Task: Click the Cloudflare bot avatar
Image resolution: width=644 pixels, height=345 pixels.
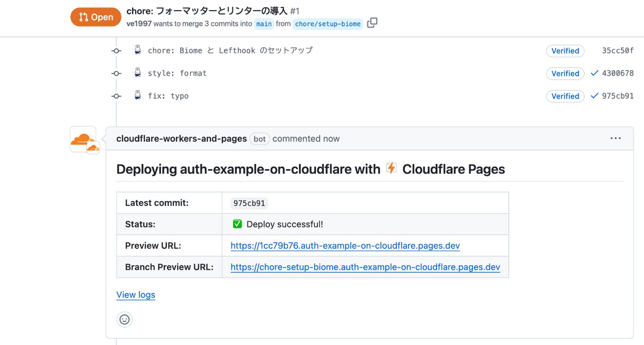Action: pyautogui.click(x=83, y=139)
